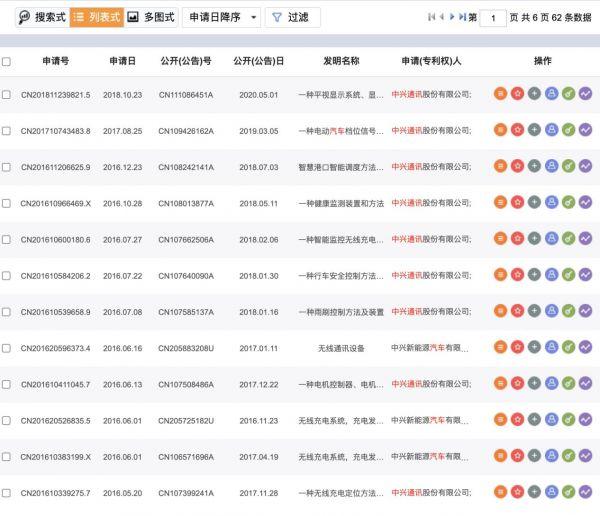Open orange detail icon for CN201710743483.8
This screenshot has height=516, width=600.
tap(500, 130)
